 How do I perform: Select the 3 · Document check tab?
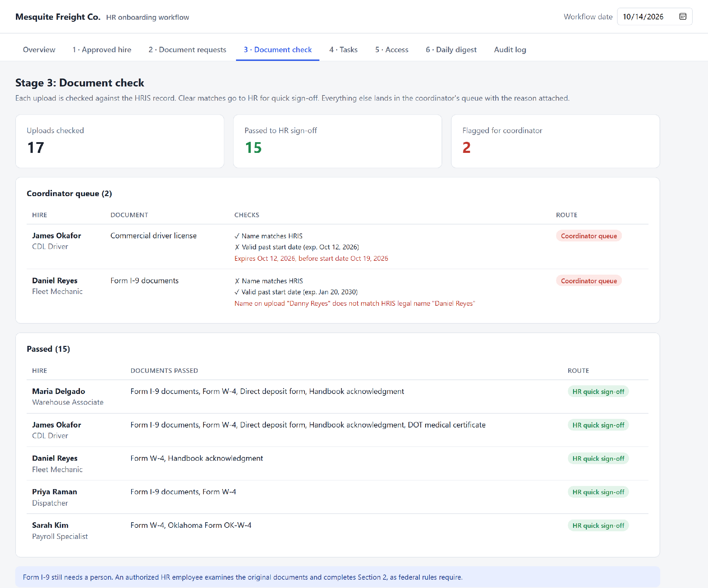click(x=278, y=49)
